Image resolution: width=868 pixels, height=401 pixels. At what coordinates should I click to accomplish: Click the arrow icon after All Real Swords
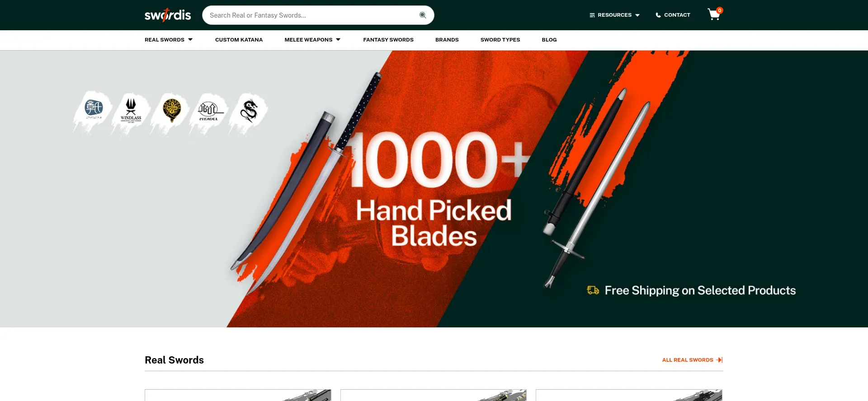(x=719, y=360)
